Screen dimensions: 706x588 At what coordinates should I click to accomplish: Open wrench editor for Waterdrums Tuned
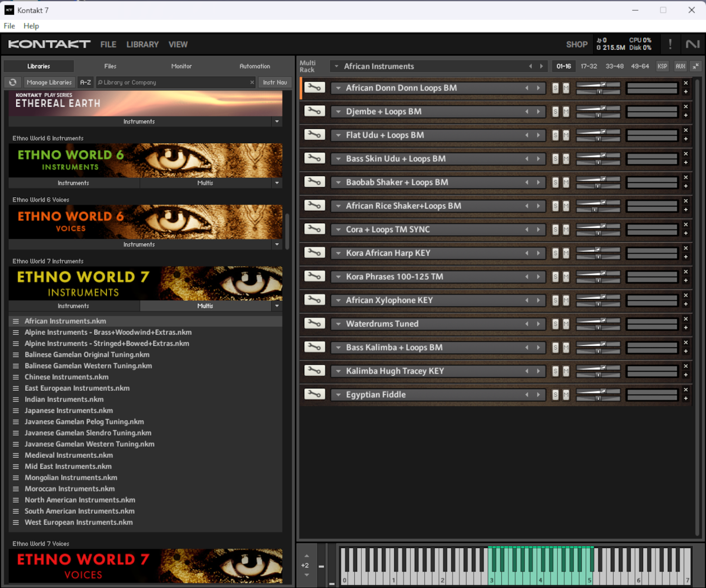click(315, 323)
